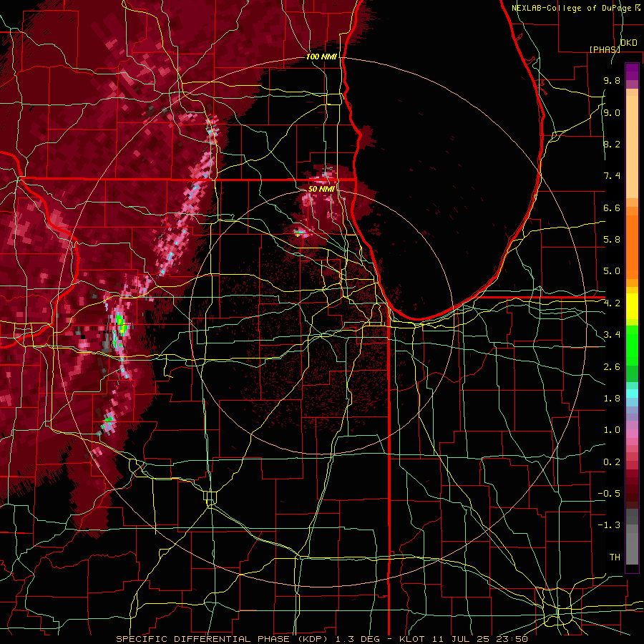The width and height of the screenshot is (644, 644).
Task: Click the bright green segment of the color bar
Action: point(632,344)
